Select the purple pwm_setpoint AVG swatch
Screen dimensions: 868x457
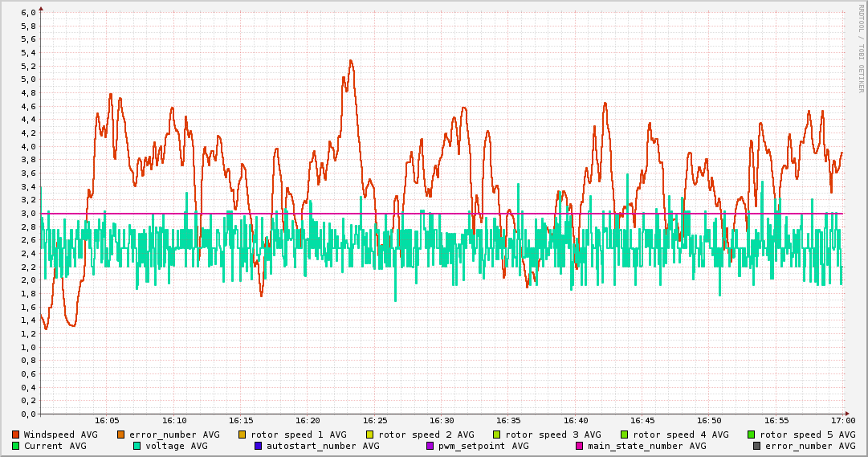pyautogui.click(x=430, y=446)
